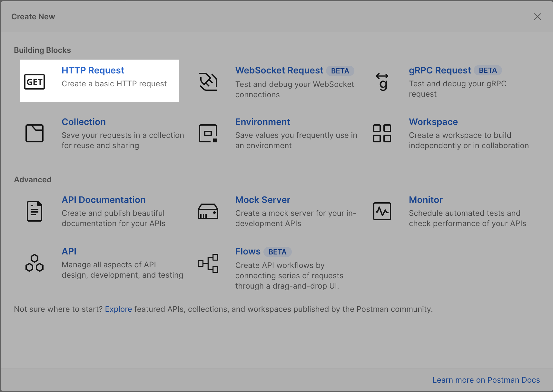
Task: Click the Monitor pulse icon
Action: (382, 211)
